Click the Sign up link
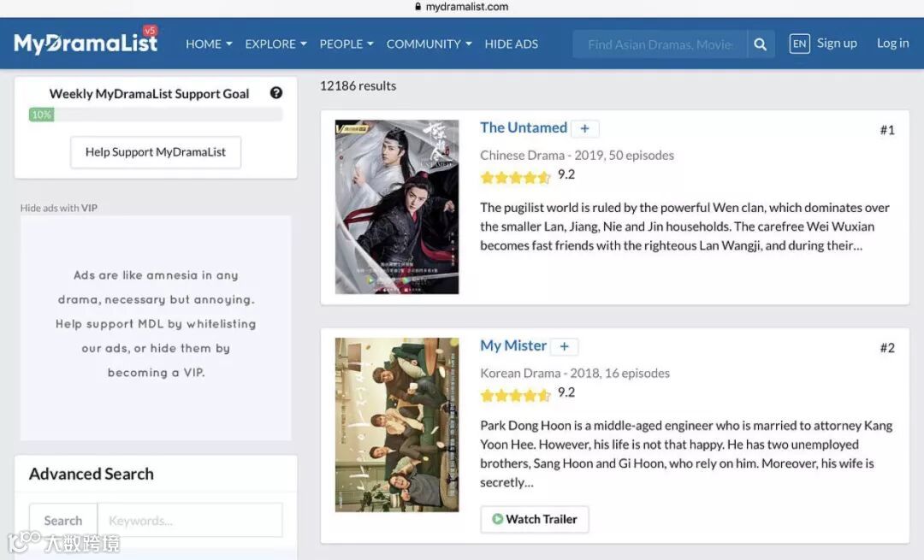Screen dimensions: 924x560 (837, 43)
